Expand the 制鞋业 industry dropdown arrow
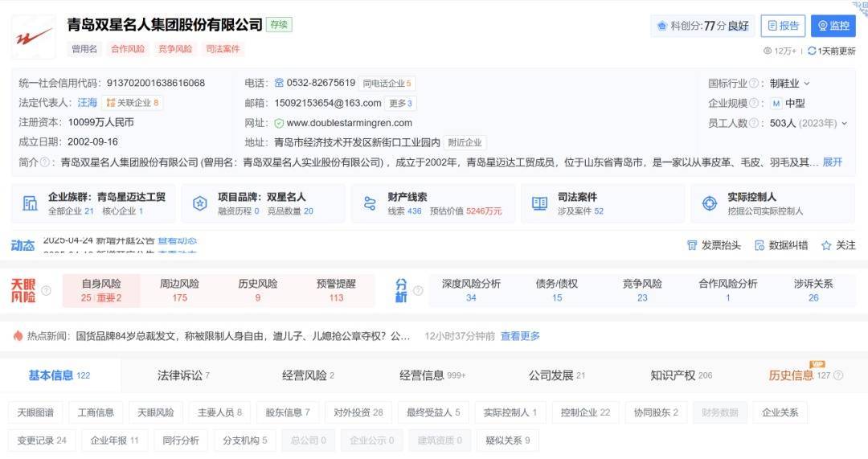Image resolution: width=868 pixels, height=459 pixels. coord(807,83)
